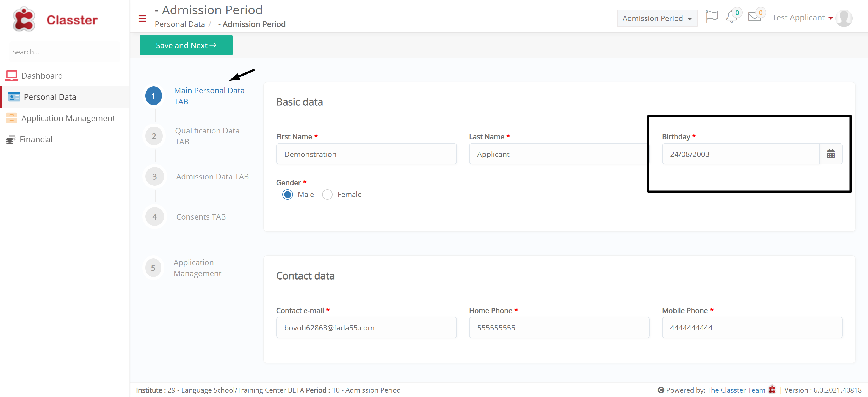Open the notifications bell icon
Viewport: 868px width, 397px height.
click(731, 17)
